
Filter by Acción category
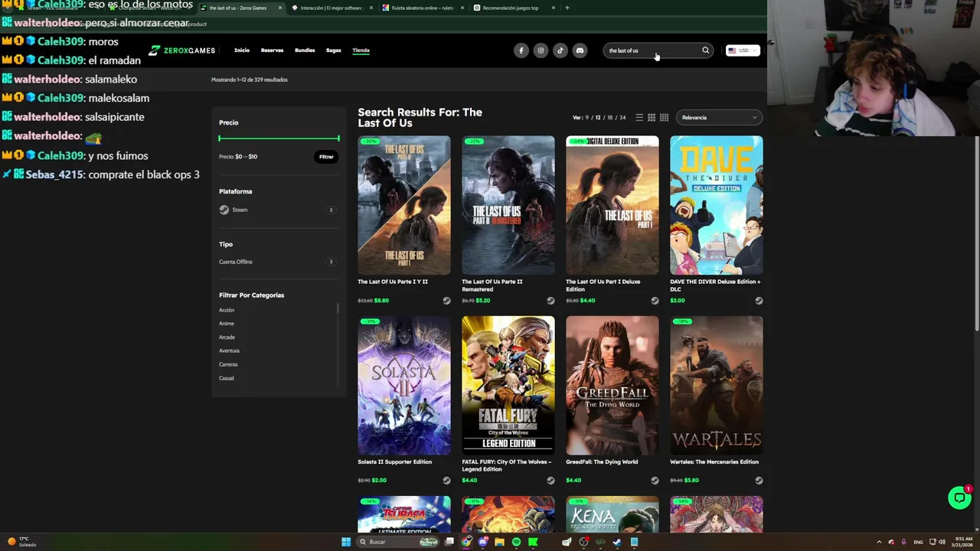coord(227,310)
